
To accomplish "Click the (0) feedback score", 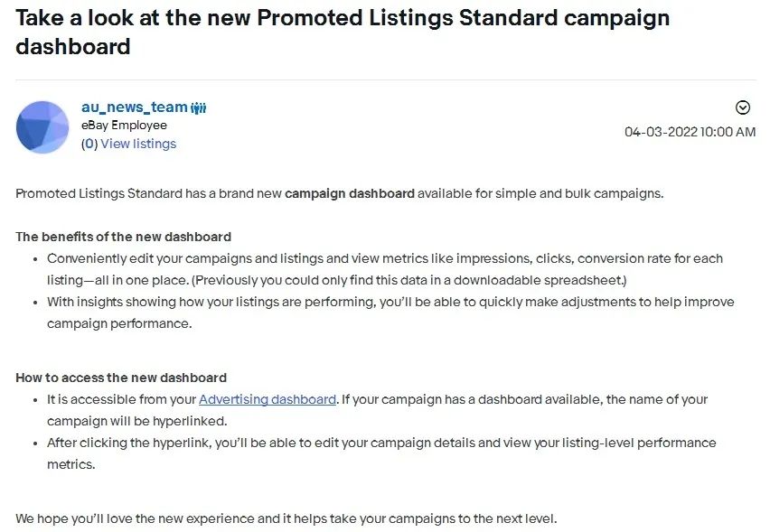I will coord(89,144).
